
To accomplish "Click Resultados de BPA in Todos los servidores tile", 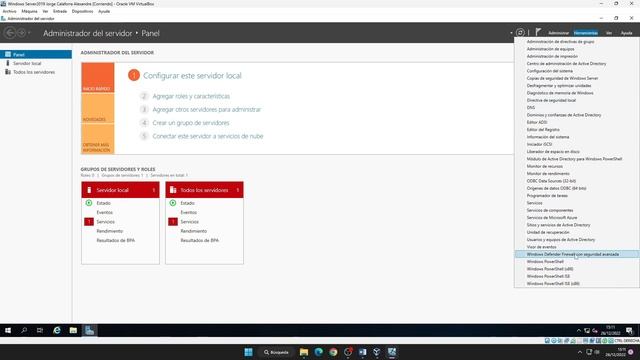I will (x=200, y=240).
